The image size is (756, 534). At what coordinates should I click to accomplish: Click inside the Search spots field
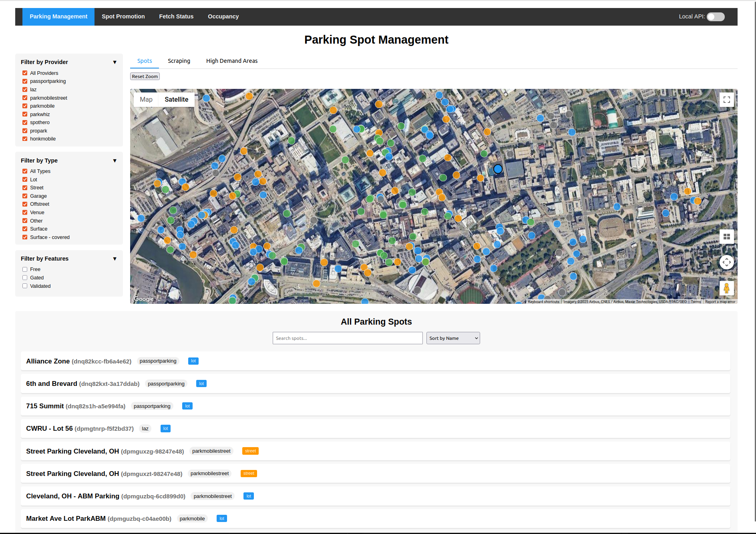point(347,338)
